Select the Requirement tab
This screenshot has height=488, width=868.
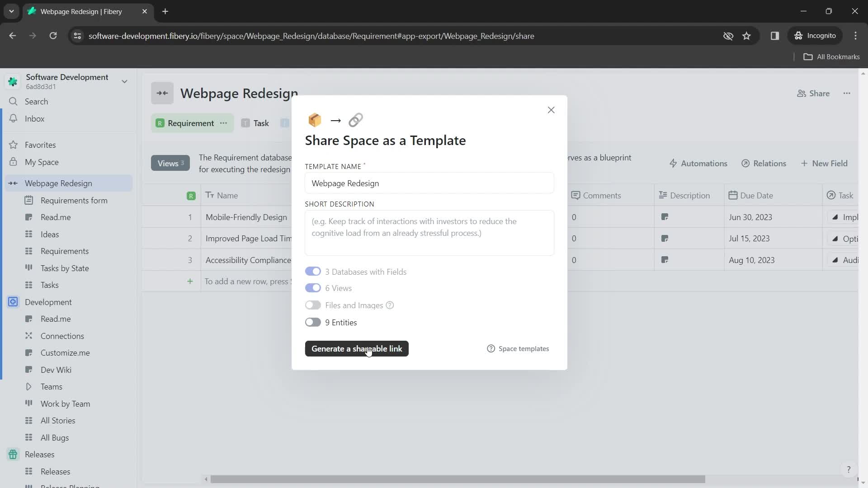[x=191, y=123]
